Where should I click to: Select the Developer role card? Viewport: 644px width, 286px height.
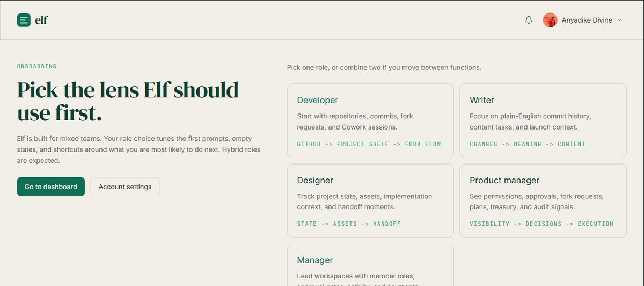(x=371, y=121)
